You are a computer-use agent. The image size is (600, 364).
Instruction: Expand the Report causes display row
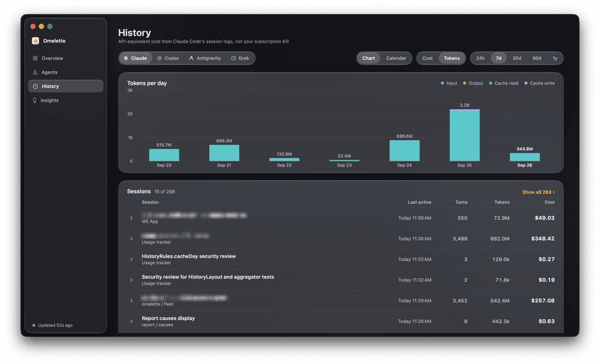(132, 321)
